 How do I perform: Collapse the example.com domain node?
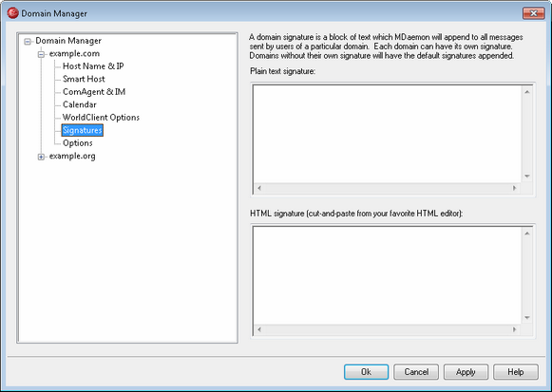click(41, 54)
